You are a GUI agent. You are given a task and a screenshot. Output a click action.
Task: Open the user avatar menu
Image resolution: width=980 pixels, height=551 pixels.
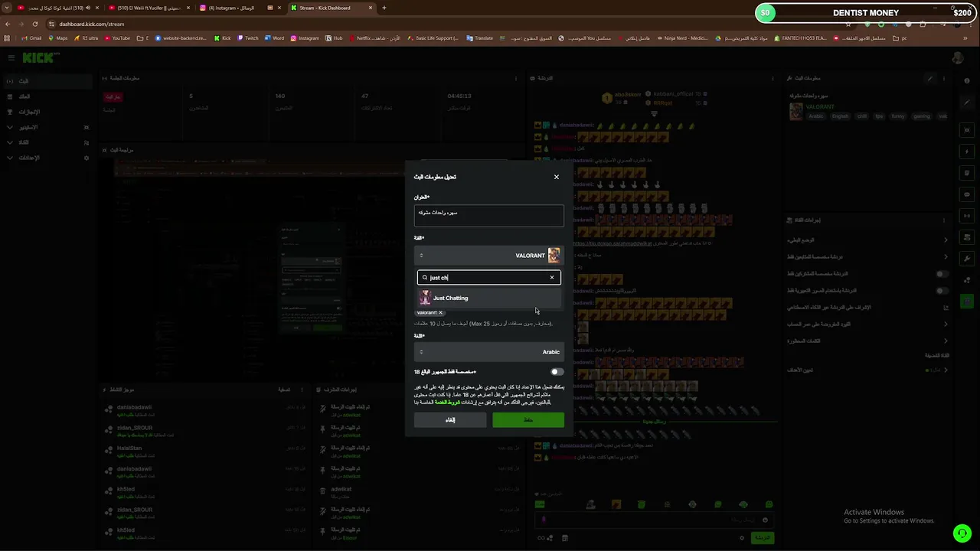(x=958, y=58)
